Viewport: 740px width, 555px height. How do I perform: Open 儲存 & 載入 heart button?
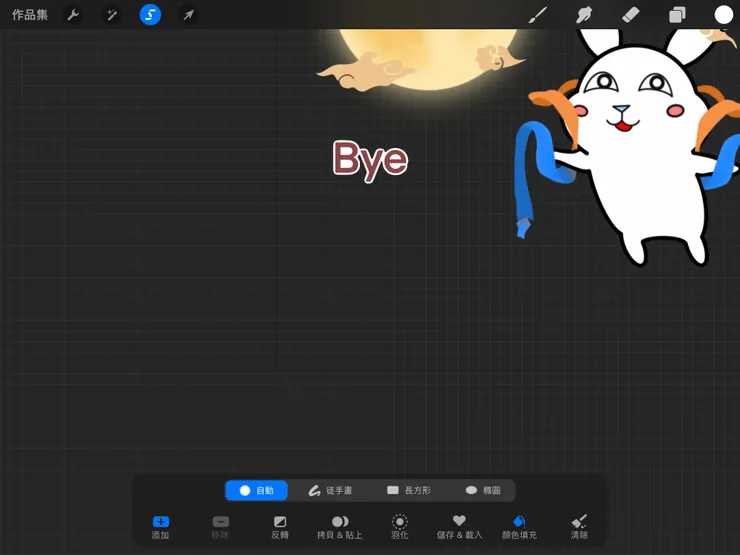click(459, 527)
